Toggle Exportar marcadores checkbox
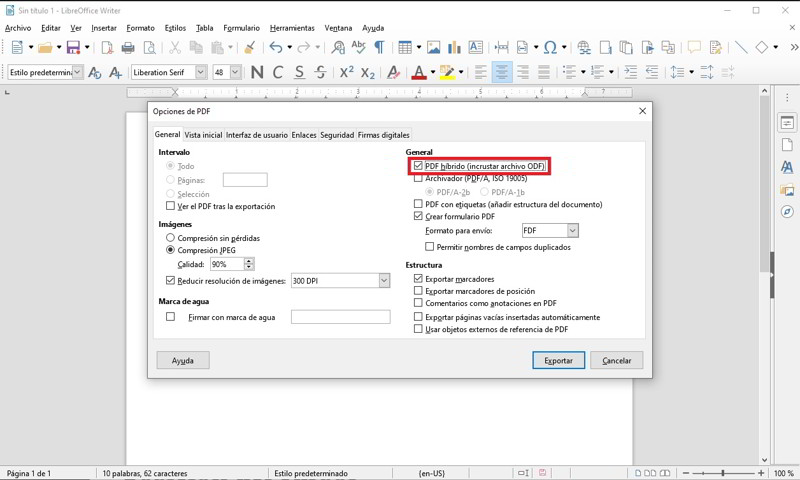This screenshot has height=480, width=800. point(419,278)
